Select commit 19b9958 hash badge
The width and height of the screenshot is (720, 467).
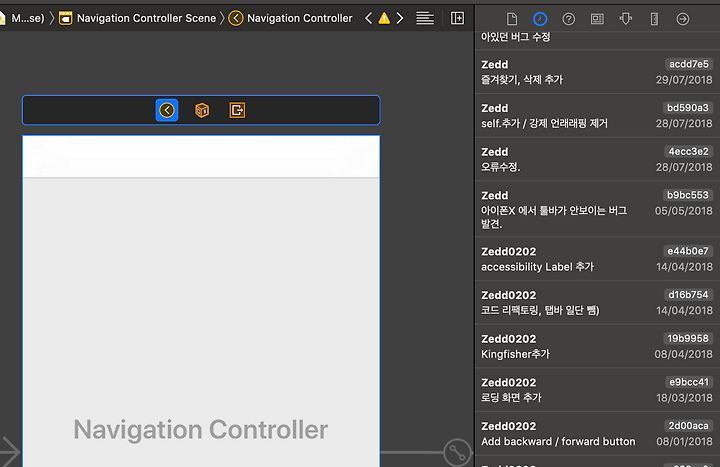(688, 338)
